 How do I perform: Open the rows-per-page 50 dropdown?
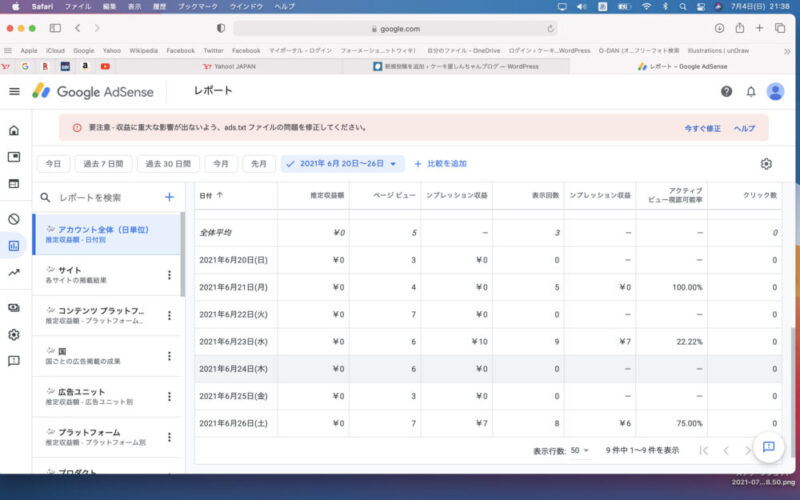click(x=580, y=451)
